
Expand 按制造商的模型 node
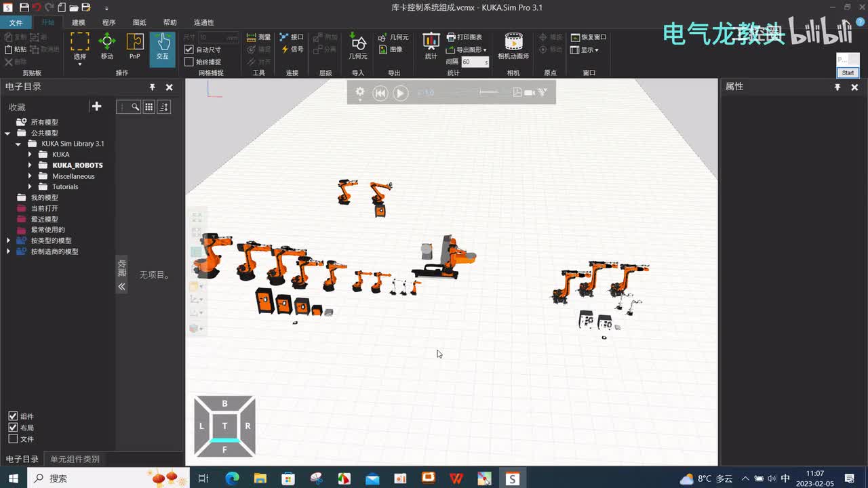8,251
